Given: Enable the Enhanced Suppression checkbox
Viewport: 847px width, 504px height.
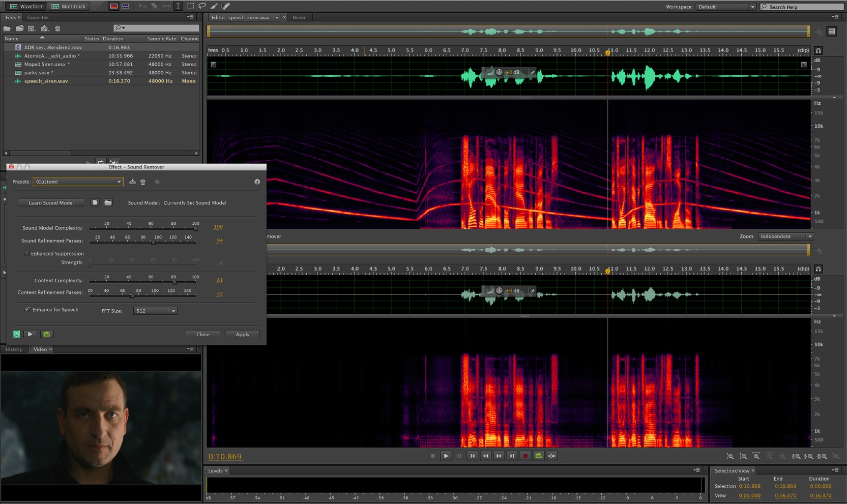Looking at the screenshot, I should pyautogui.click(x=26, y=254).
